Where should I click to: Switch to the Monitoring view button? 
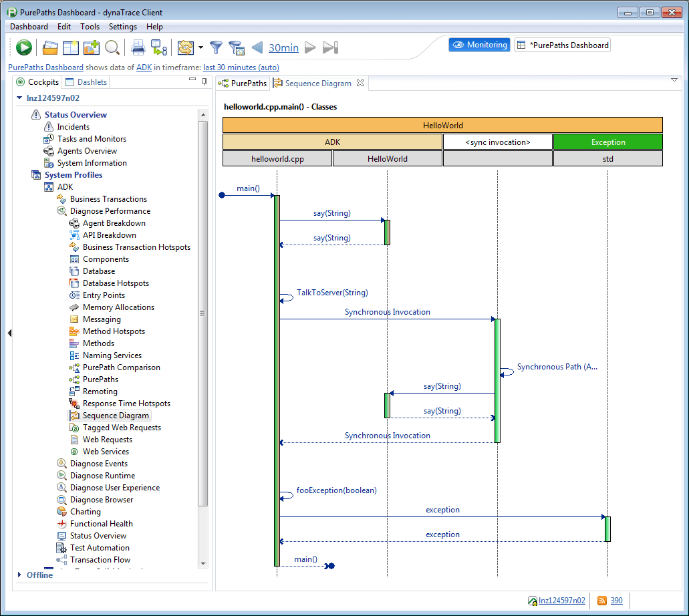[x=479, y=45]
